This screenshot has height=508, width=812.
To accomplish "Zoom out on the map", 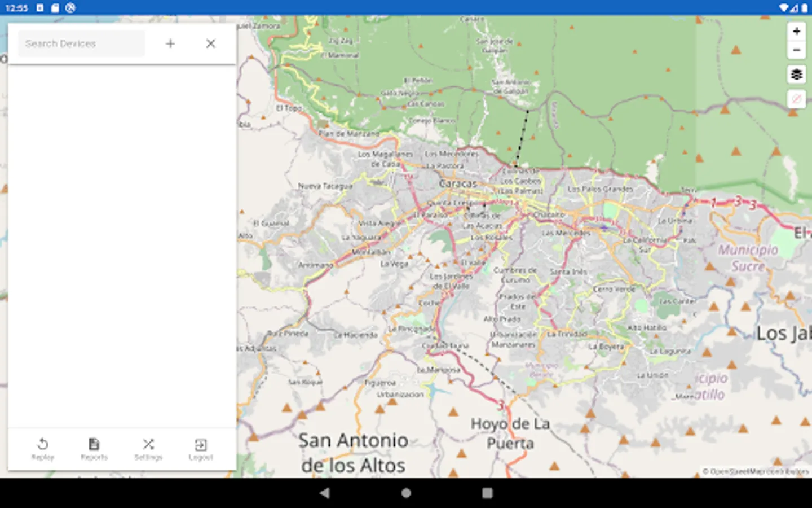I will [x=796, y=50].
